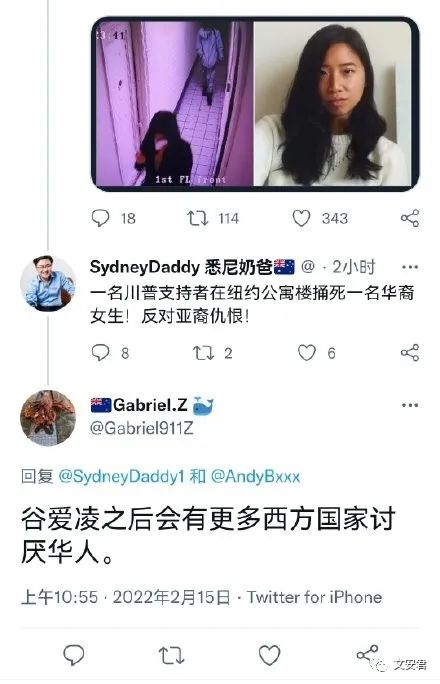Open the hallway surveillance photo
Screen dimensions: 440x684
(174, 104)
